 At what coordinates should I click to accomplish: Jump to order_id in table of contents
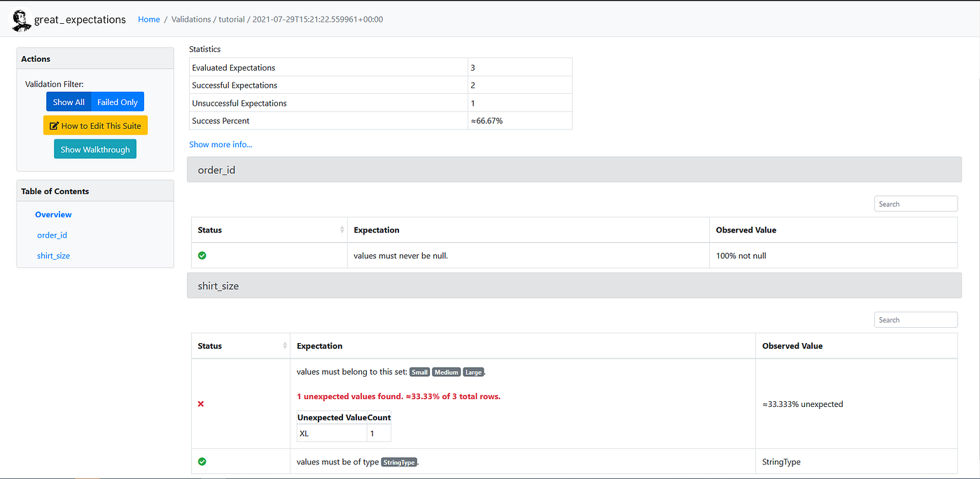pyautogui.click(x=52, y=235)
